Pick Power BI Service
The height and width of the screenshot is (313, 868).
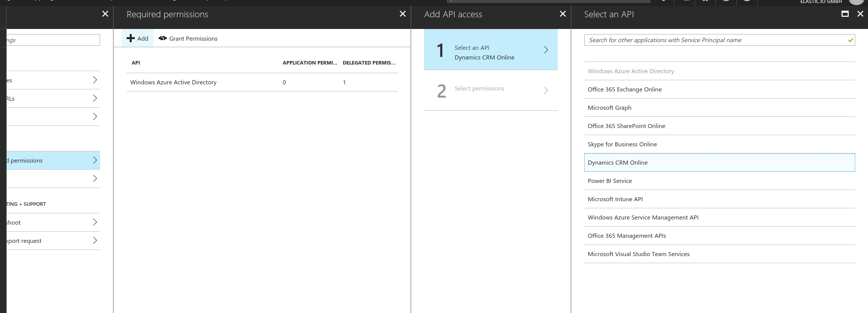click(x=720, y=181)
